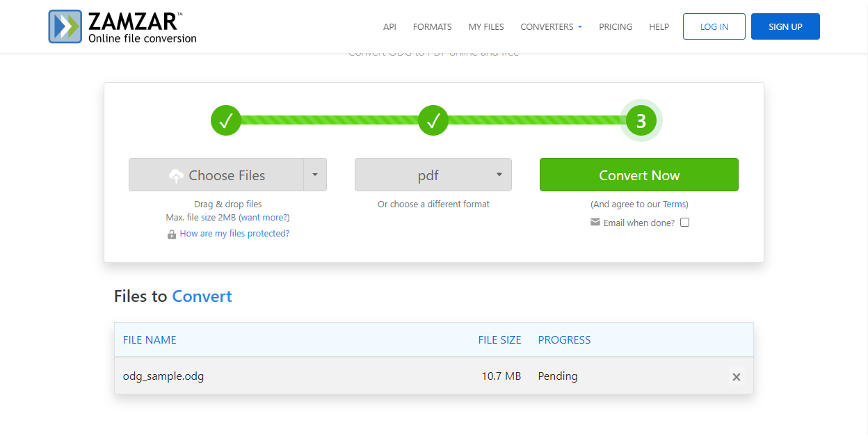The height and width of the screenshot is (441, 868).
Task: Click the cloud upload icon in Choose Files
Action: click(x=177, y=176)
